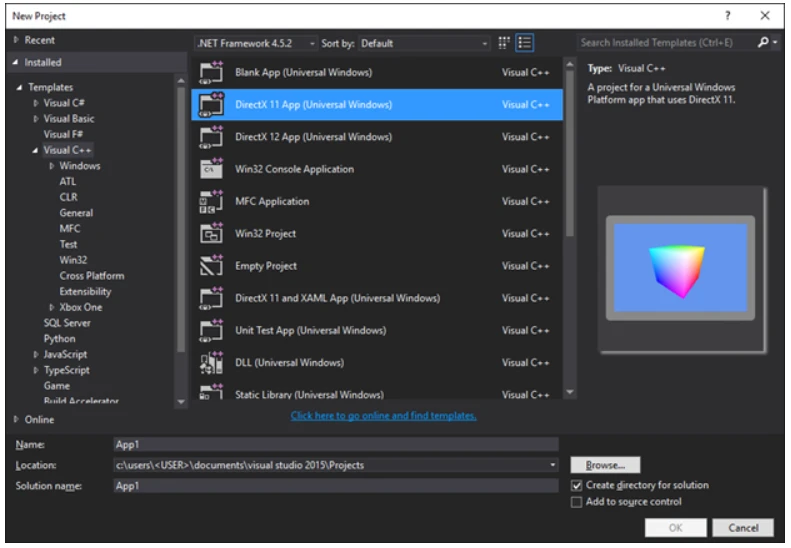This screenshot has height=548, width=791.
Task: Click the Search Installed Templates field
Action: click(x=666, y=42)
